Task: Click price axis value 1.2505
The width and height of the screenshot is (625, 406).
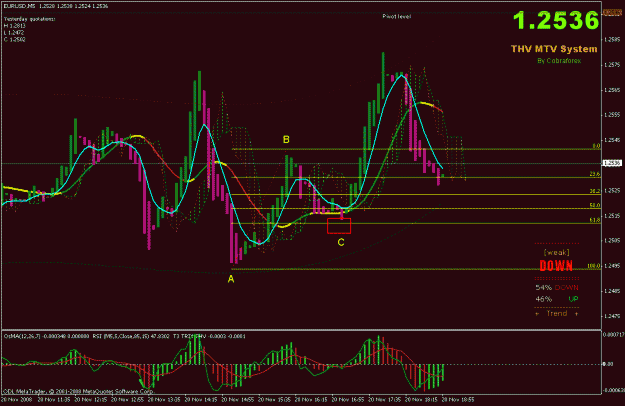Action: tap(612, 241)
